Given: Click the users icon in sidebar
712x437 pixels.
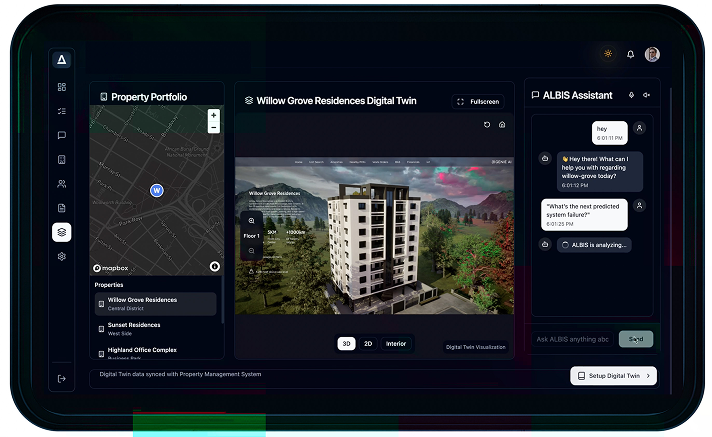Looking at the screenshot, I should click(x=62, y=184).
